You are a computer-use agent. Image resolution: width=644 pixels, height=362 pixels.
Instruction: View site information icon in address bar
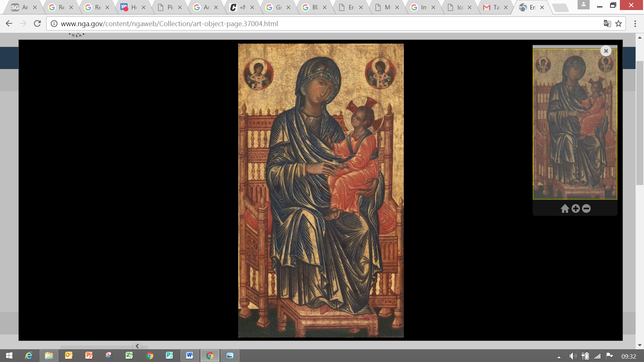(x=54, y=24)
